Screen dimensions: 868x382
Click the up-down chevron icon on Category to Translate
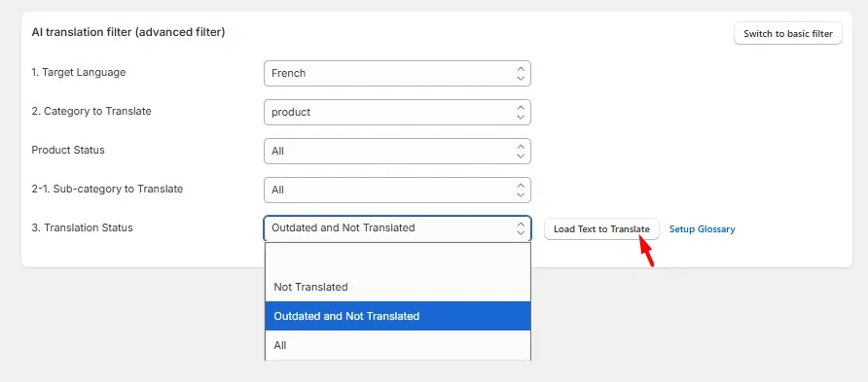point(521,112)
